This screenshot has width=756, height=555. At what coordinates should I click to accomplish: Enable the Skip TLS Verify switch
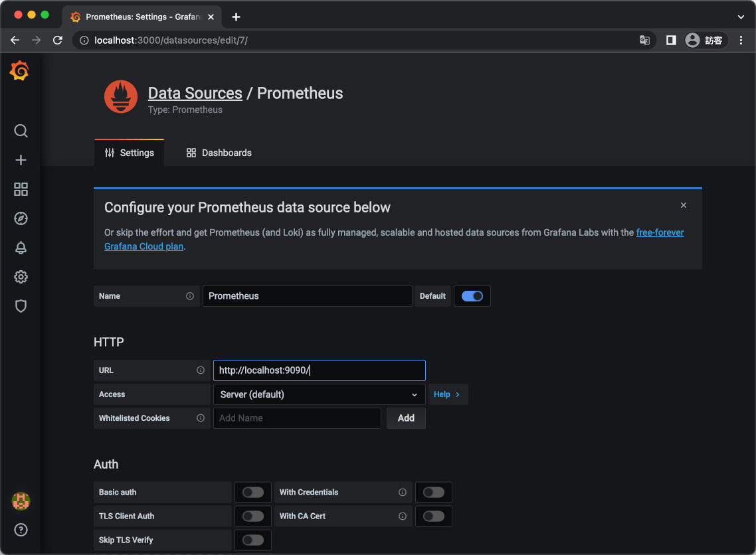[x=253, y=540]
